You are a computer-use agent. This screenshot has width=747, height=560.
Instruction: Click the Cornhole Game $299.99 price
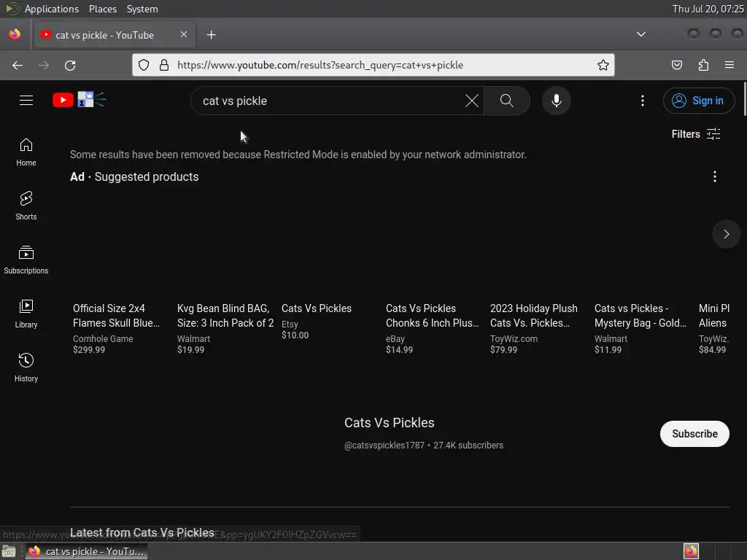(89, 349)
